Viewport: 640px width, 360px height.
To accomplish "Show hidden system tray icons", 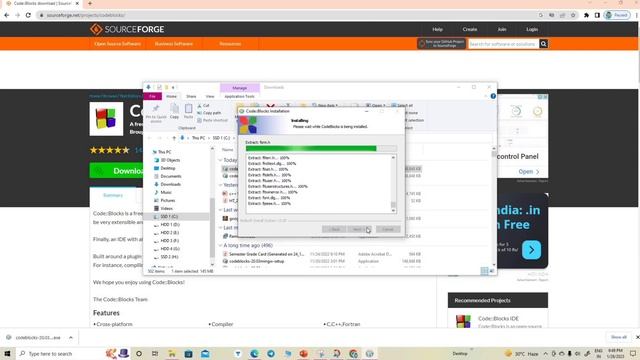I will 545,353.
